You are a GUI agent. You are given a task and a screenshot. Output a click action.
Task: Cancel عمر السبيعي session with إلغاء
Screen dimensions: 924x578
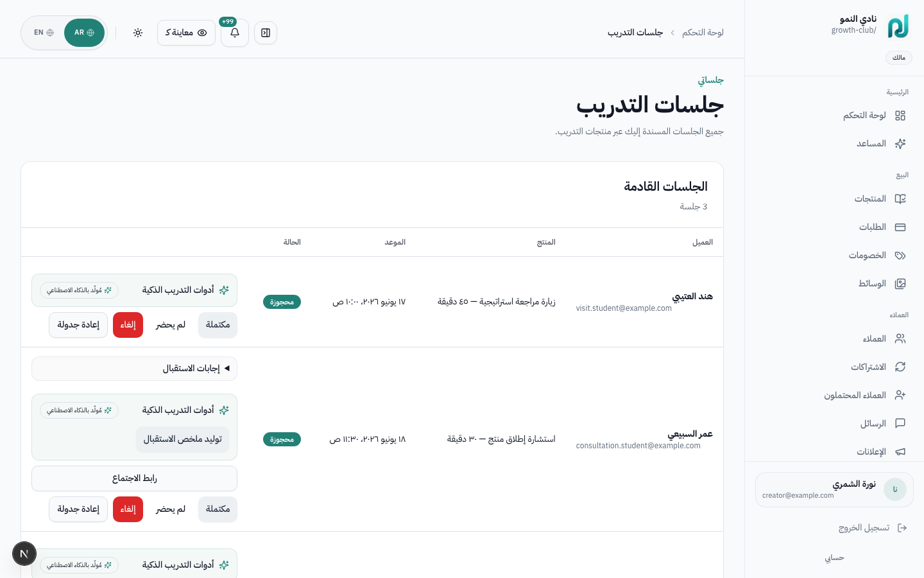coord(128,509)
